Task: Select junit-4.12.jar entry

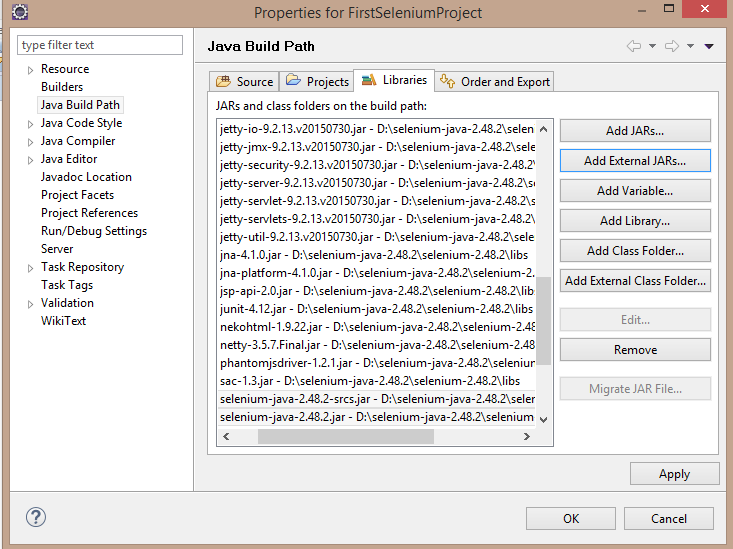Action: [x=377, y=309]
